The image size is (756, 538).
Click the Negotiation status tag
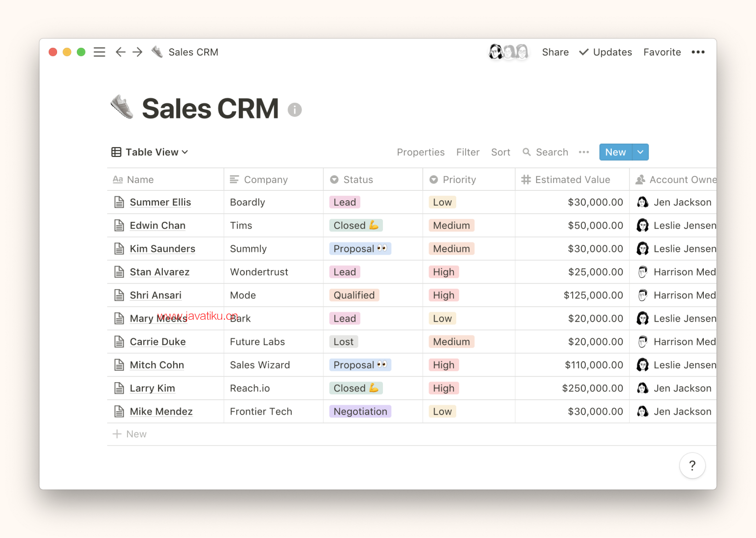(360, 412)
